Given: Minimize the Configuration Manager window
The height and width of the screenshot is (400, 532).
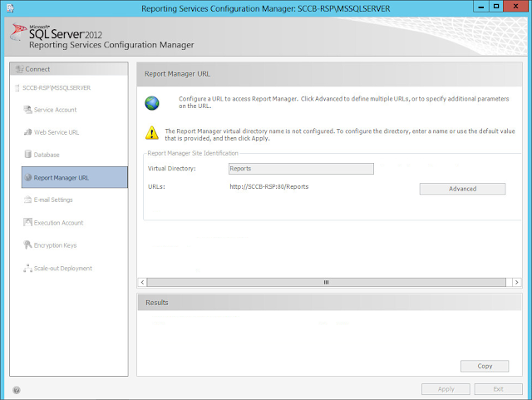Looking at the screenshot, I should (481, 7).
